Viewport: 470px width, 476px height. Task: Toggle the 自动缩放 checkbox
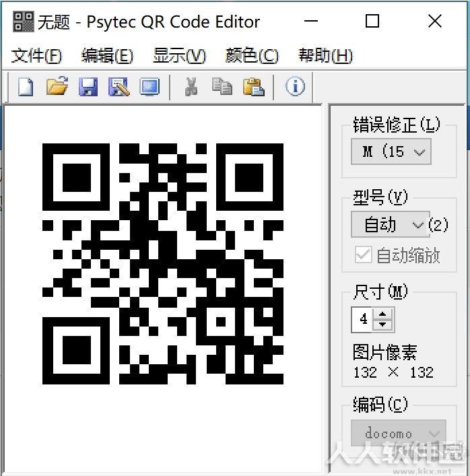[364, 254]
